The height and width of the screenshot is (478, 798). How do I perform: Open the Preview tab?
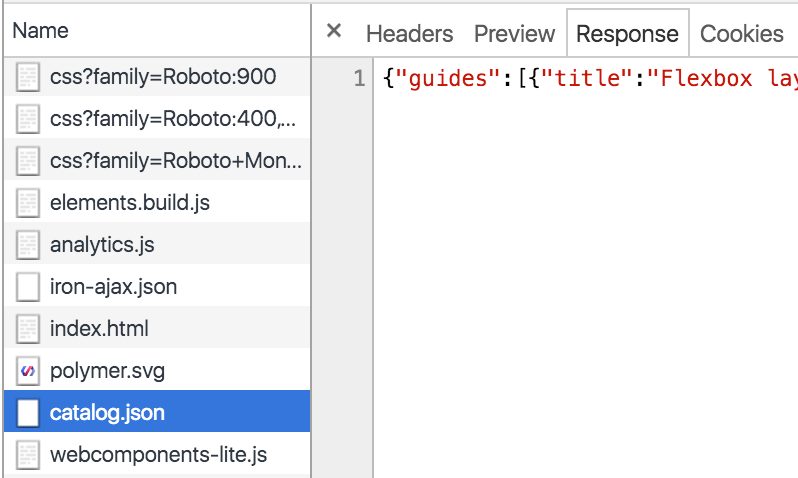(x=514, y=34)
